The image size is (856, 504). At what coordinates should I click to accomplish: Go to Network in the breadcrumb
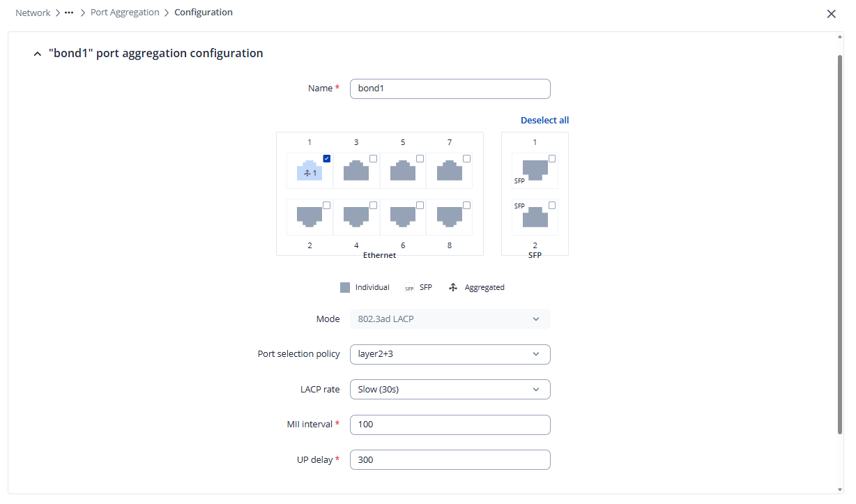[x=33, y=13]
